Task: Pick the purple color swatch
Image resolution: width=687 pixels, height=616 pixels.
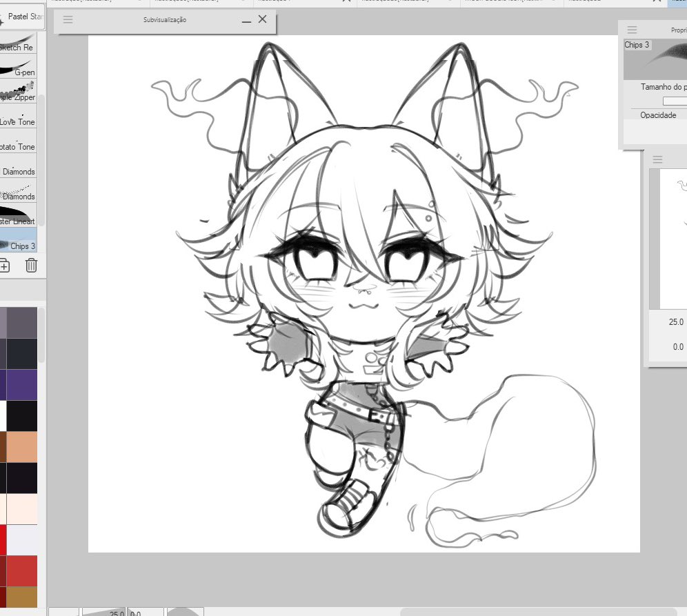Action: tap(22, 385)
